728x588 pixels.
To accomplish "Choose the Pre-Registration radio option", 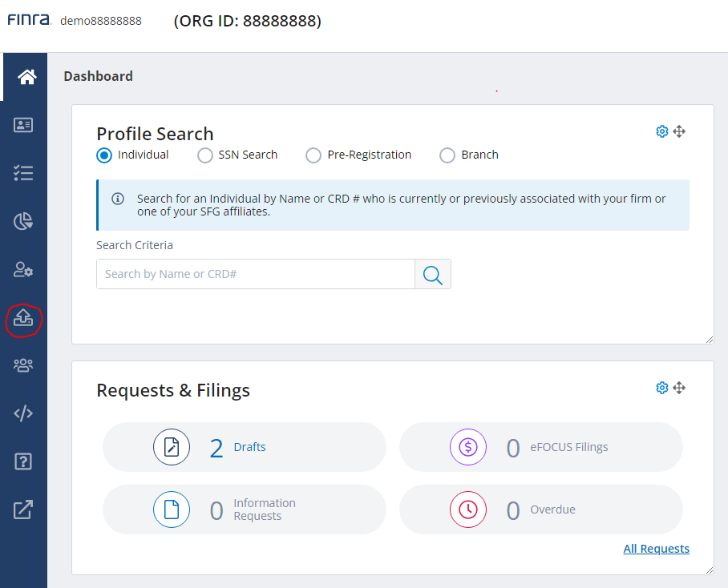I will coord(313,155).
